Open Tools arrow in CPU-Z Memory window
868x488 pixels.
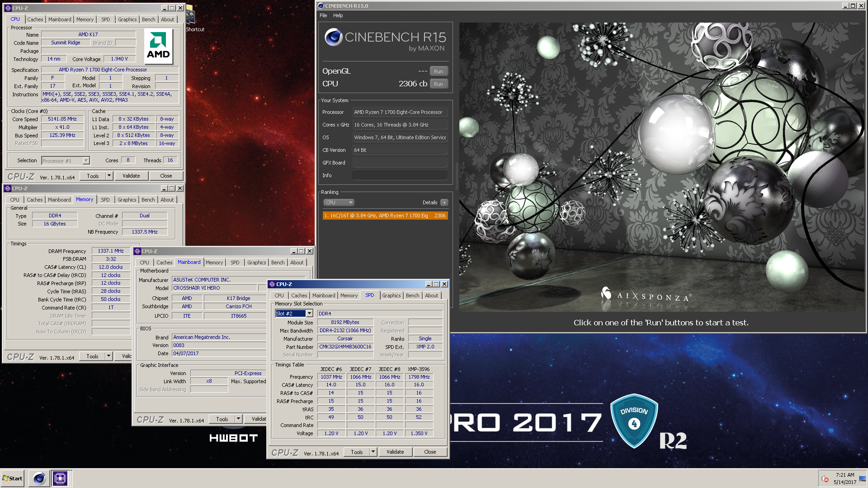[x=108, y=356]
